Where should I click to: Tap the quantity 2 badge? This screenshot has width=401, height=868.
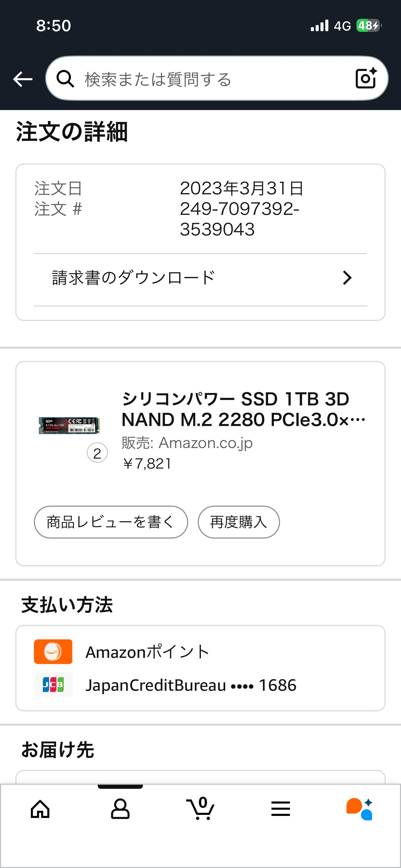(x=97, y=453)
